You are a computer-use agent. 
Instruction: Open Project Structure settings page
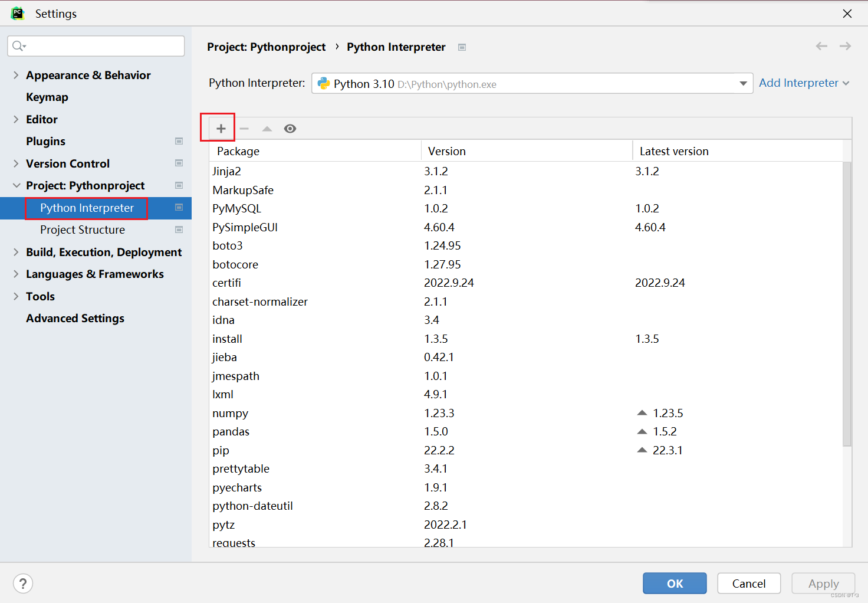point(83,230)
